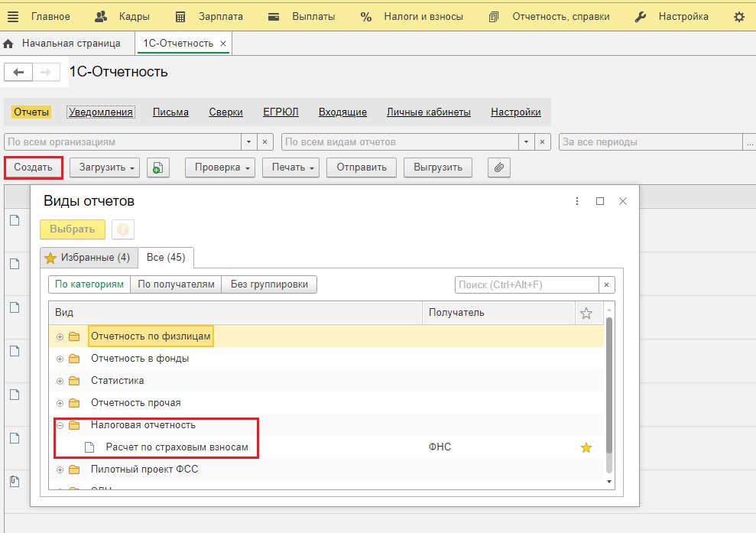Screen dimensions: 756x533
Task: Select Без группировки mode
Action: click(x=269, y=284)
